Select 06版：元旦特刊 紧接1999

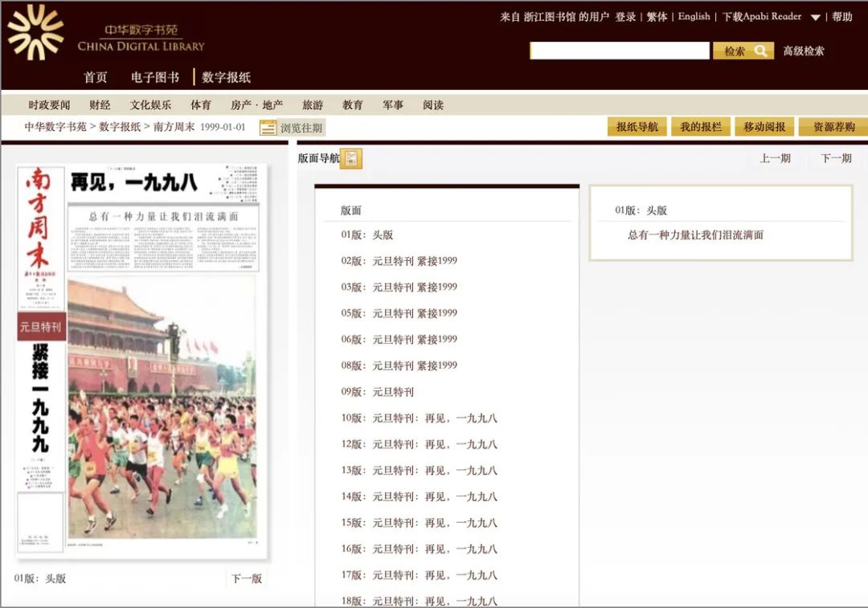(x=399, y=339)
